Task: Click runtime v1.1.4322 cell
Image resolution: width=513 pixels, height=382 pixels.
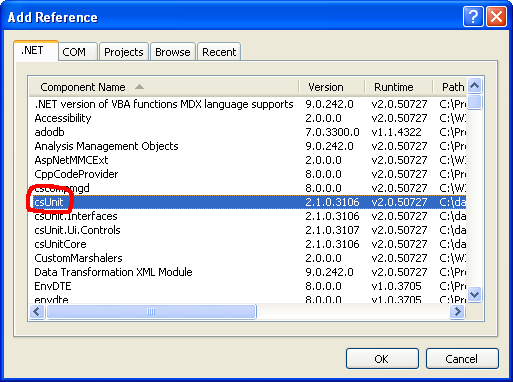Action: [396, 132]
